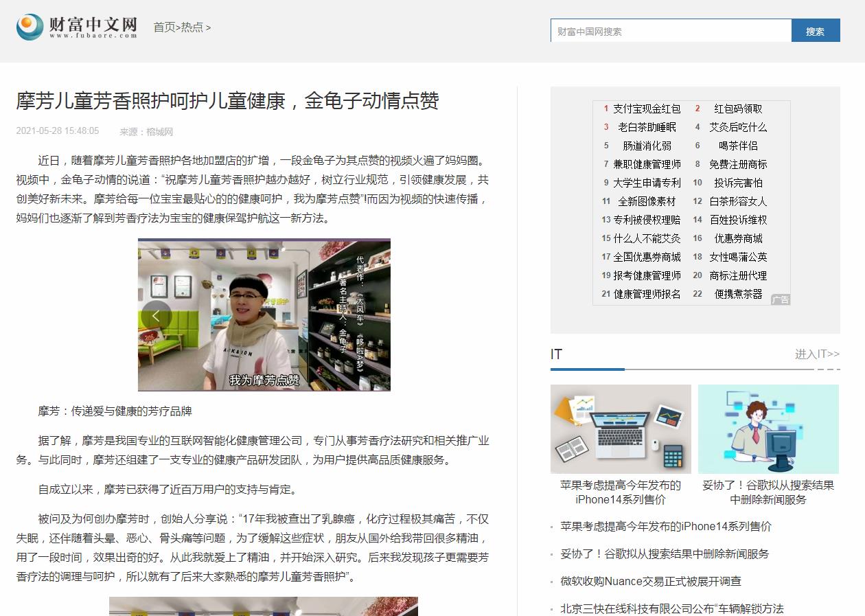Open the 专利被侵权理赔 ad link
The image size is (865, 616).
point(647,220)
